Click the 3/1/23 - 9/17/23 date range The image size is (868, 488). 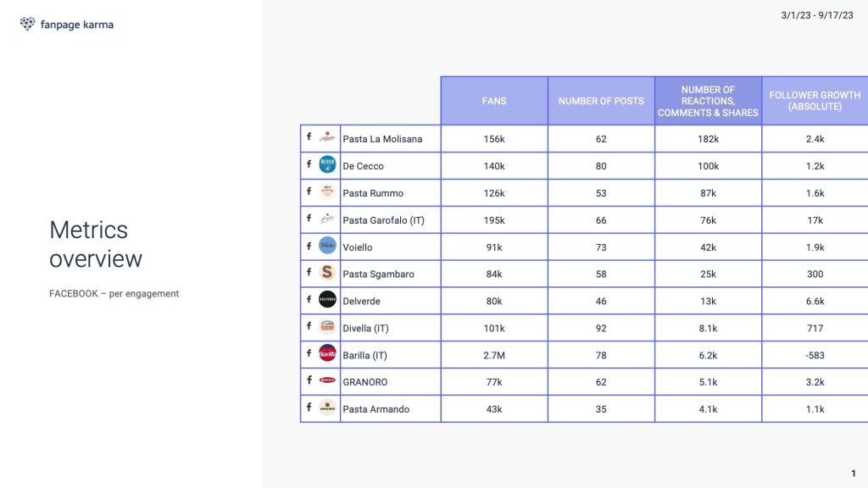click(x=817, y=15)
